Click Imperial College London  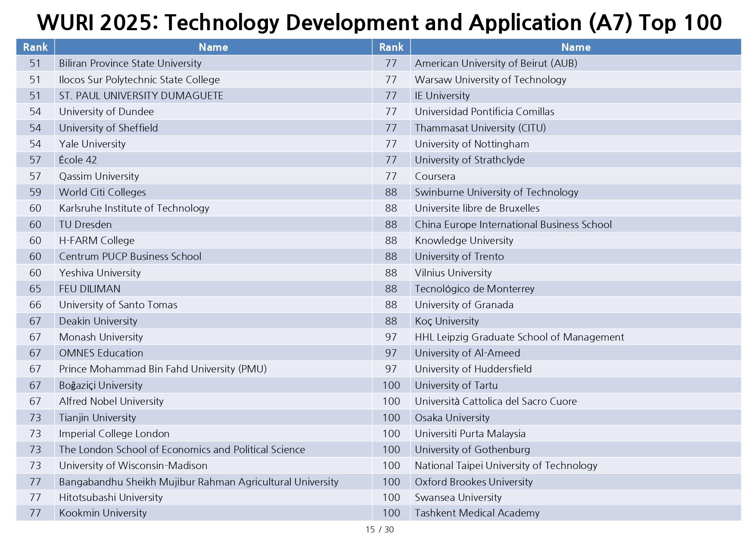pyautogui.click(x=114, y=434)
